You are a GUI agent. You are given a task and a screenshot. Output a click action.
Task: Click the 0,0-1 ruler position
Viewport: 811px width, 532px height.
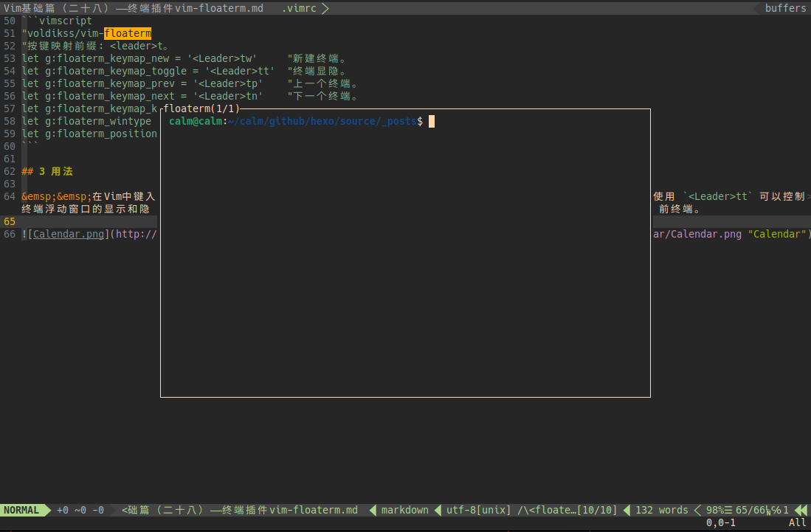tap(720, 522)
